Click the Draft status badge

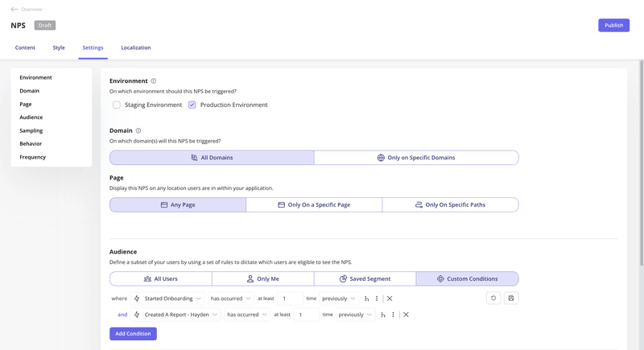click(x=45, y=26)
